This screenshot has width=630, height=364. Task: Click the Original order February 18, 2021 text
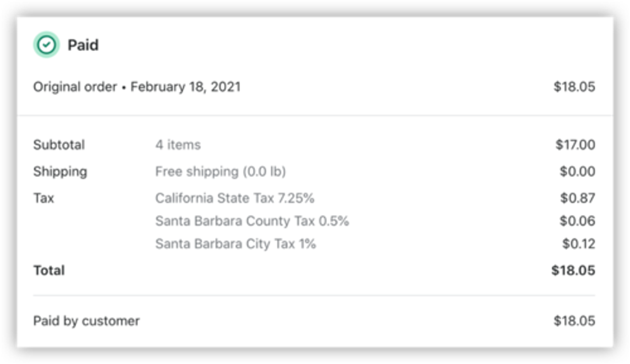pos(137,87)
